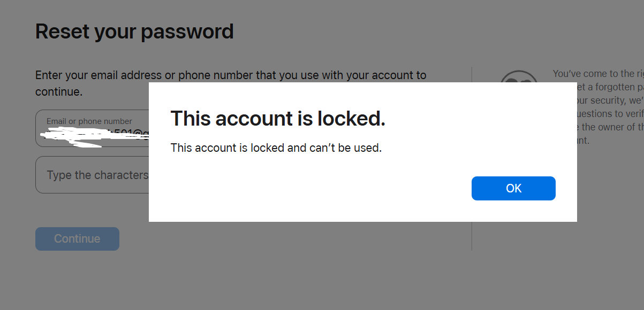Click OK to dismiss the locked dialog
644x310 pixels.
pos(513,188)
